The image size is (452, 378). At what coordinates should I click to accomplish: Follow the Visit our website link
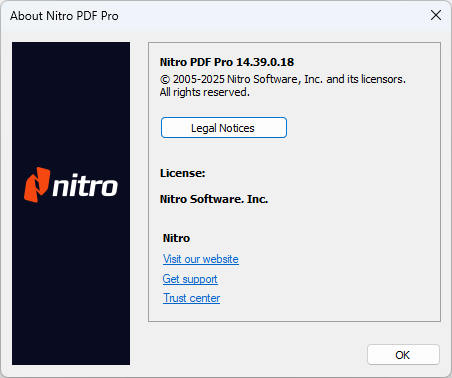[201, 259]
